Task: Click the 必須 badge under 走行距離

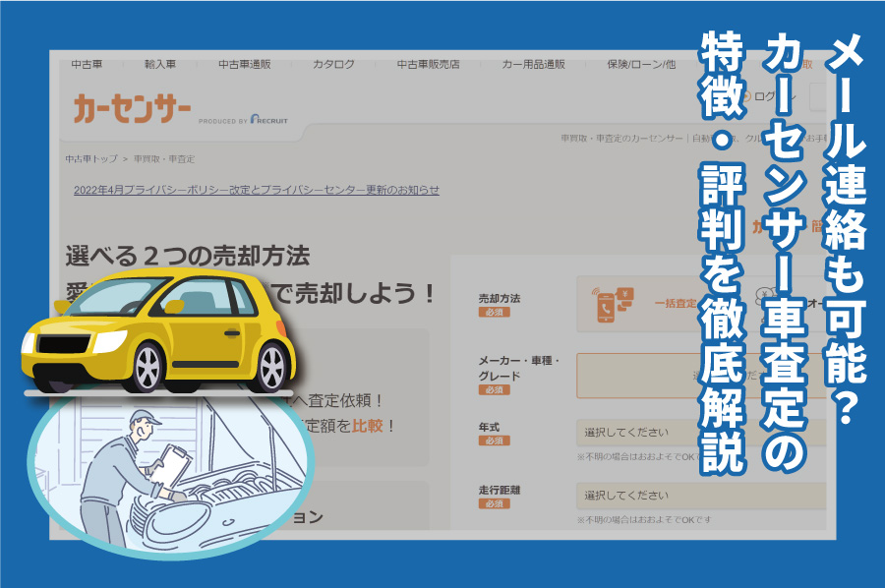Action: click(494, 503)
